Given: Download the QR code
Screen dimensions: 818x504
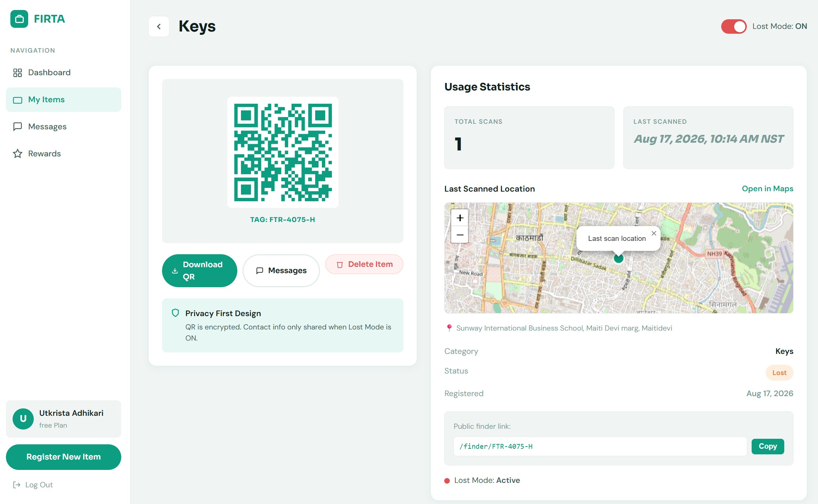Looking at the screenshot, I should pos(199,271).
